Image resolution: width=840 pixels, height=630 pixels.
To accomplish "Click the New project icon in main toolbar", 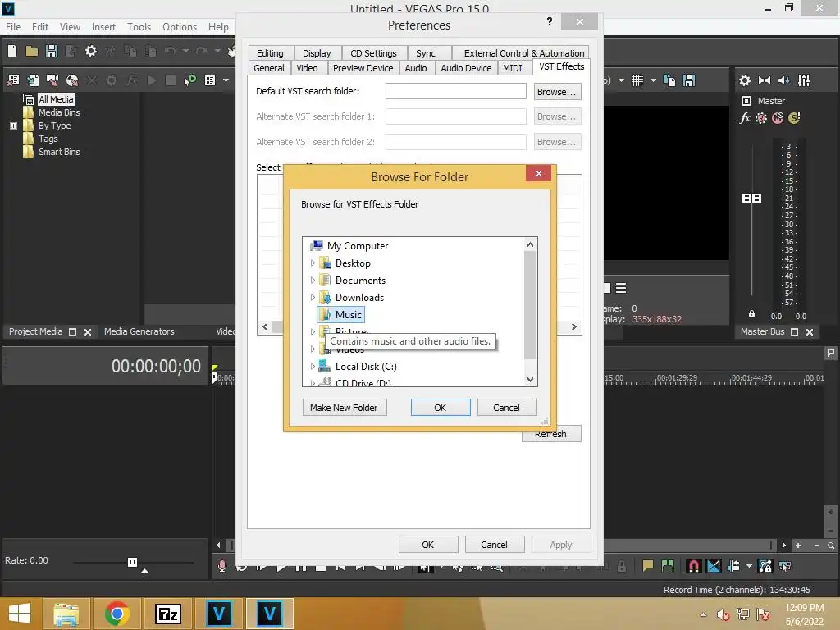I will 12,51.
